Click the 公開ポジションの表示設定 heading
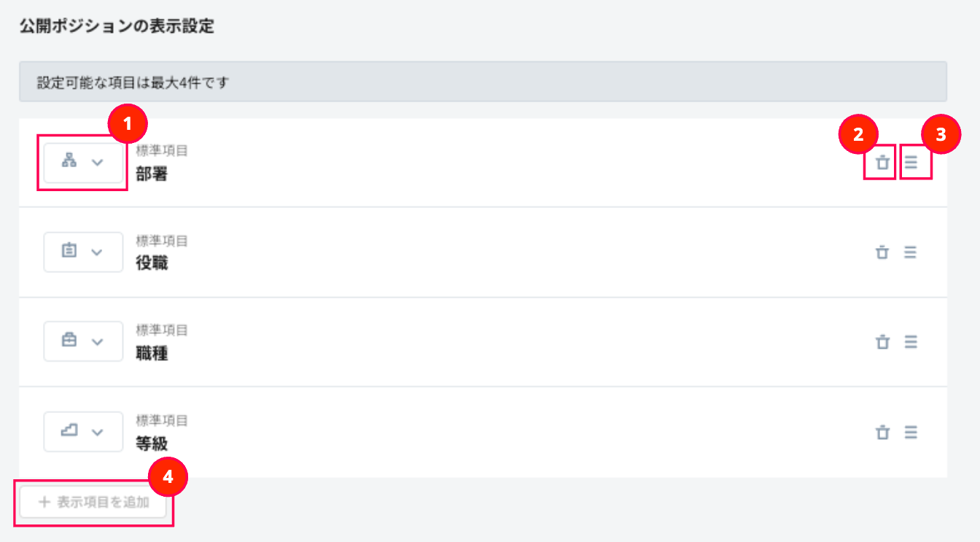Image resolution: width=980 pixels, height=542 pixels. [117, 27]
